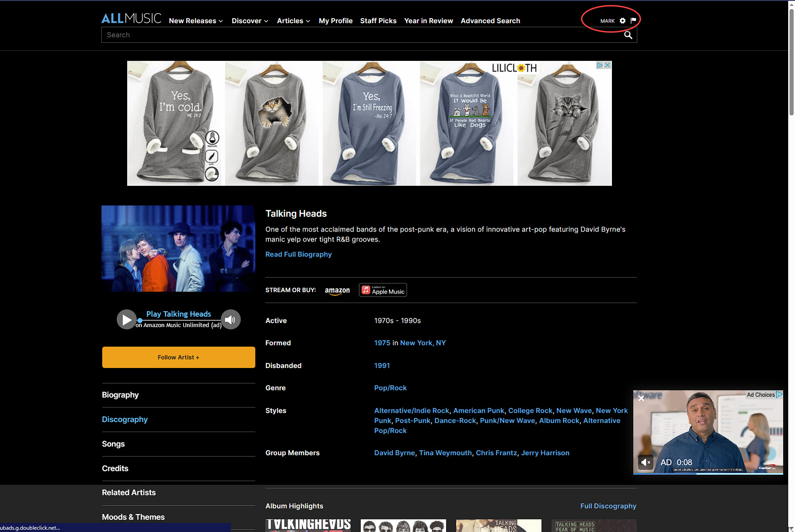Screen dimensions: 795x532
Task: Click the settings gear icon next to MARK
Action: (x=622, y=21)
